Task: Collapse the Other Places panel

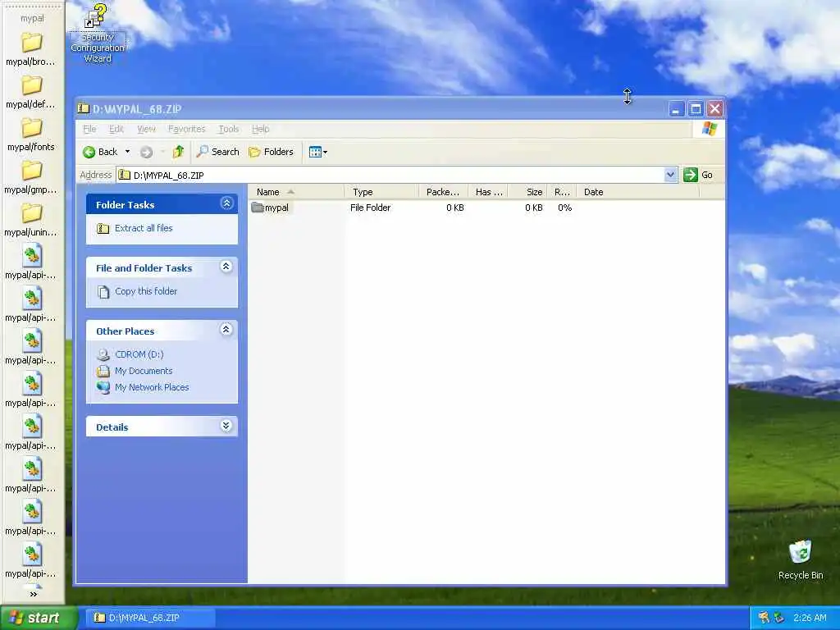Action: (226, 330)
